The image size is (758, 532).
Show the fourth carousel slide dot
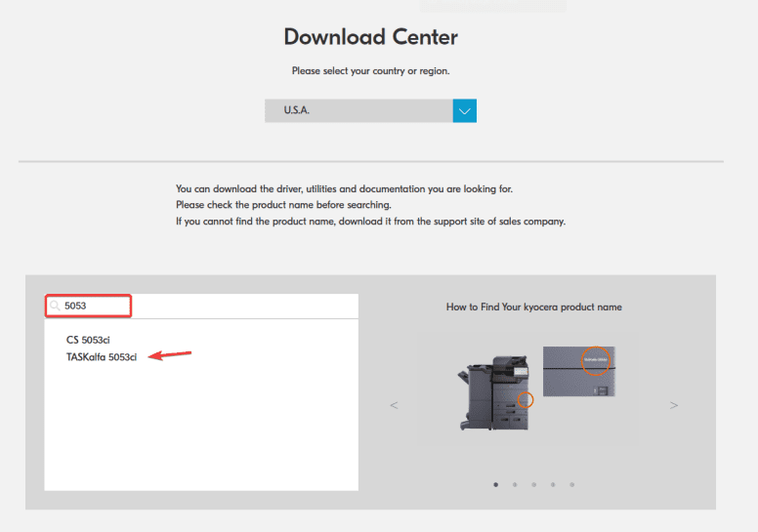coord(553,484)
